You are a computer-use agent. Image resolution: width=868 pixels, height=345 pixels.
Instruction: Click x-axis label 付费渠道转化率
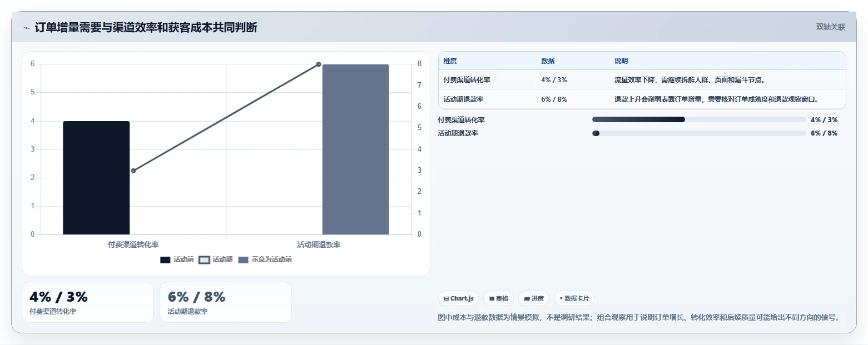[x=133, y=244]
